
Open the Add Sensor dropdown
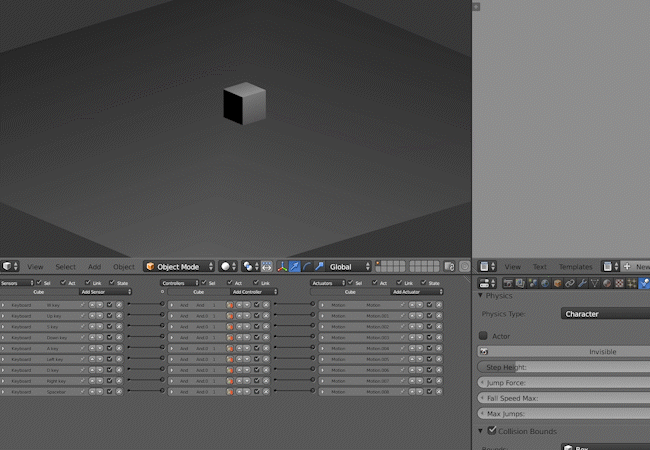[105, 292]
